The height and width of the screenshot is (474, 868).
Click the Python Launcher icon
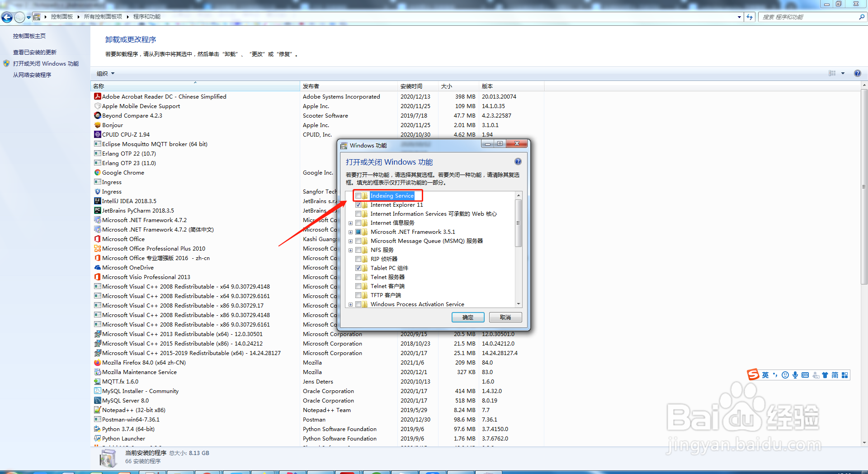[97, 438]
